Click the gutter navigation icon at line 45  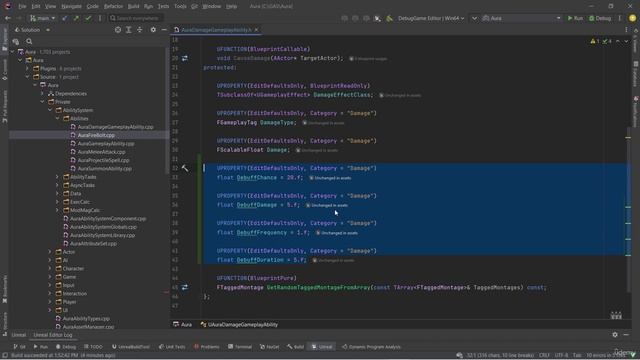[x=185, y=287]
